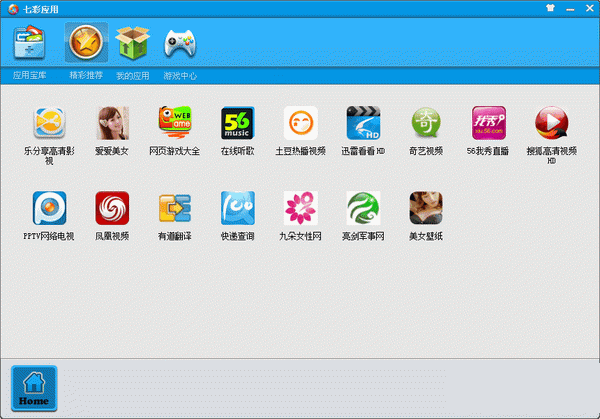Click the 在线听歌 label text
This screenshot has width=600, height=419.
(238, 151)
